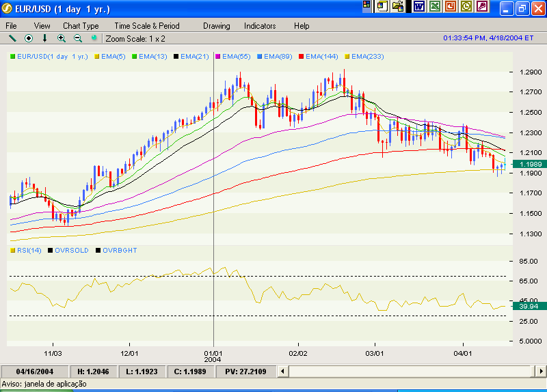Open the File menu
Screen dimensions: 547x392
point(11,26)
